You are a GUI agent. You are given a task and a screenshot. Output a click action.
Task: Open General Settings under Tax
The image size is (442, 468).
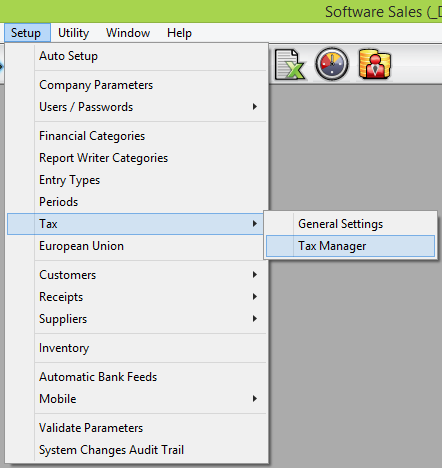[350, 224]
